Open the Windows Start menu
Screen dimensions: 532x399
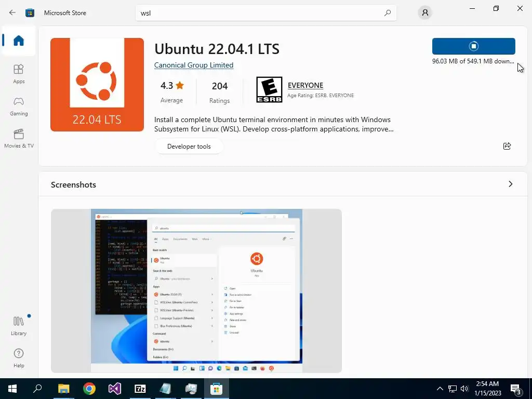[x=12, y=389]
